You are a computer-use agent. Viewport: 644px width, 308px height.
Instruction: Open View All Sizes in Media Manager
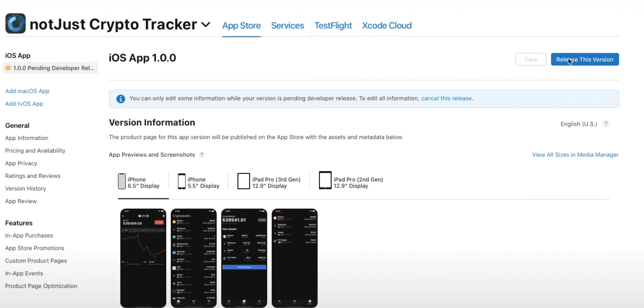click(575, 155)
